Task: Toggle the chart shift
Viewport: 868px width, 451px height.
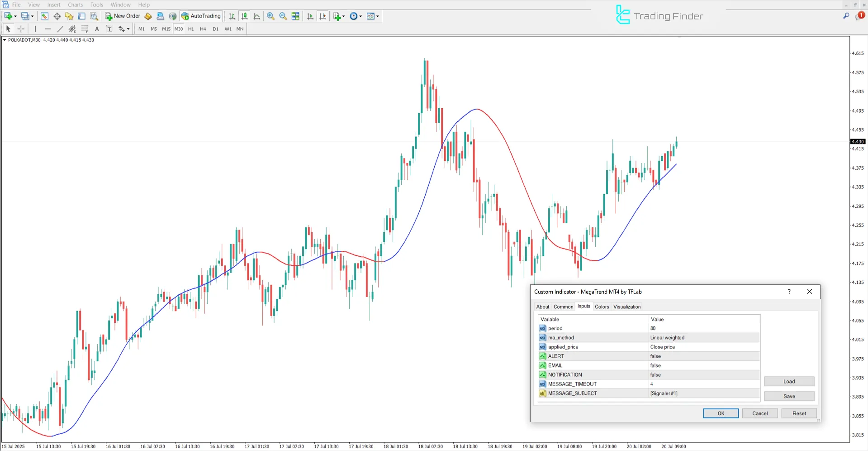Action: (x=323, y=16)
